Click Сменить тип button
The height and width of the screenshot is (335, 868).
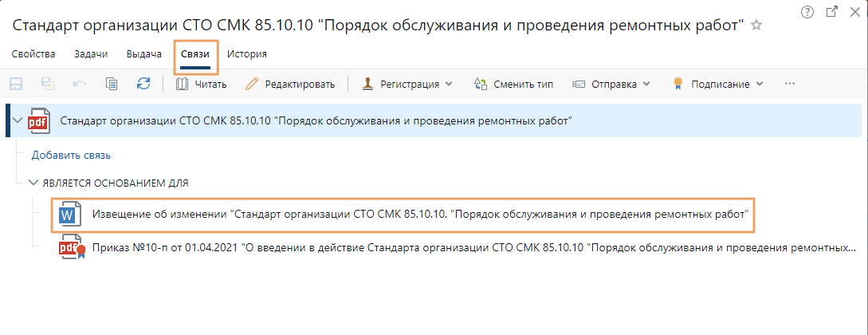point(513,85)
